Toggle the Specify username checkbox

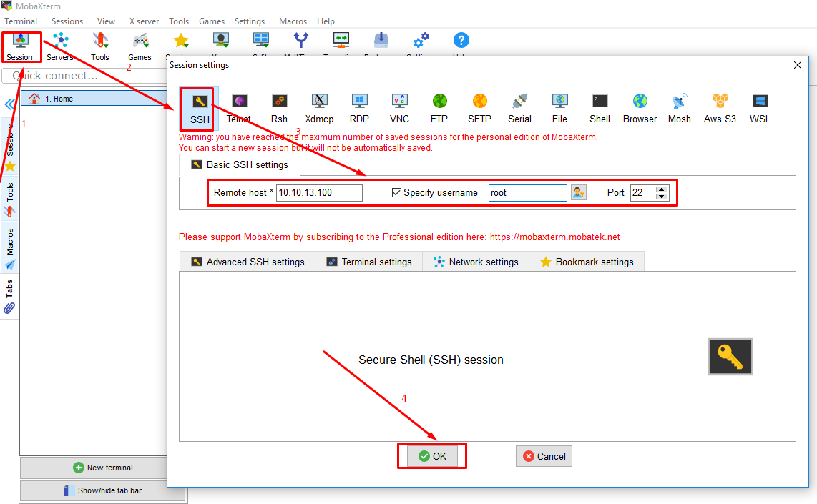pyautogui.click(x=396, y=192)
